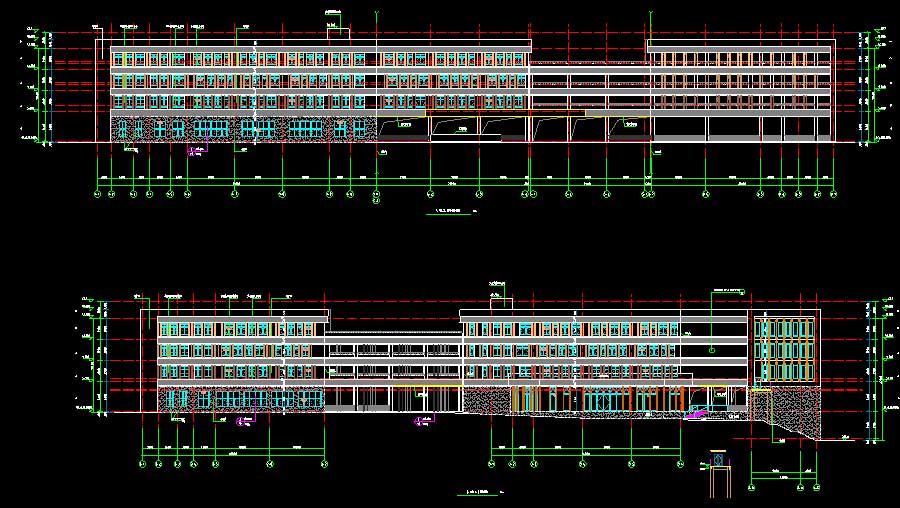Image resolution: width=900 pixels, height=508 pixels.
Task: Select the green leader note above lower elevation roof
Action: coord(497,287)
